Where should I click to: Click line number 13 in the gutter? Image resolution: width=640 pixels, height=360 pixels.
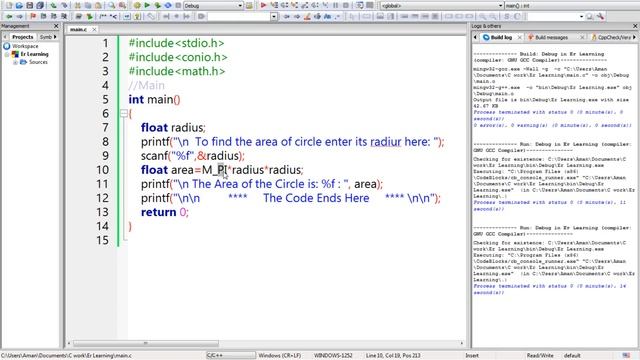pos(102,212)
